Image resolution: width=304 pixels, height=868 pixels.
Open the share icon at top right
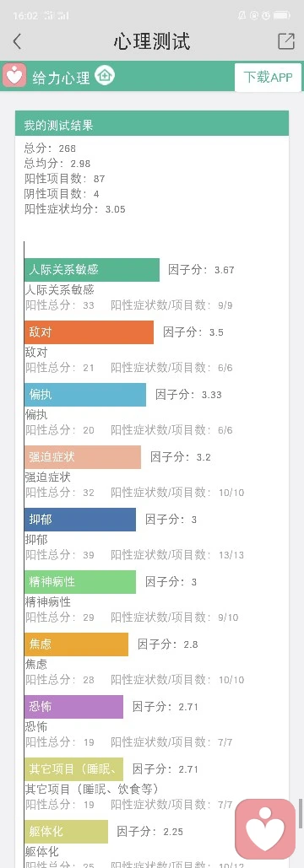coord(285,41)
